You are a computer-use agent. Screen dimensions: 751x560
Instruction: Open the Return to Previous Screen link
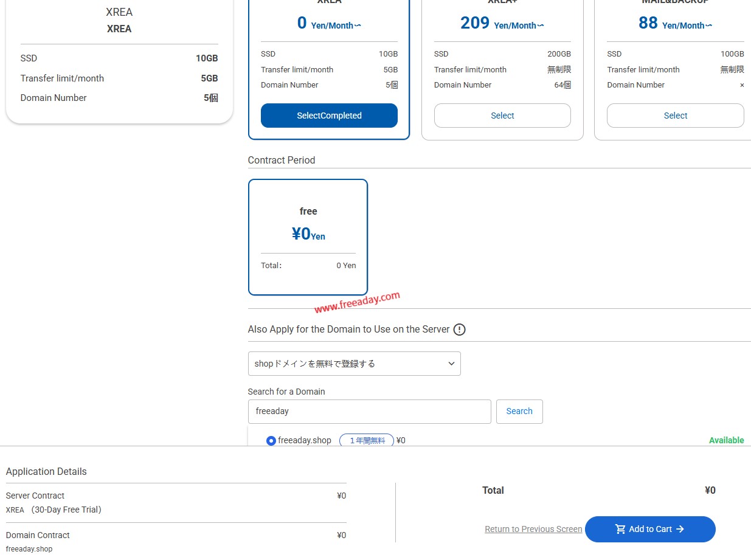(533, 529)
